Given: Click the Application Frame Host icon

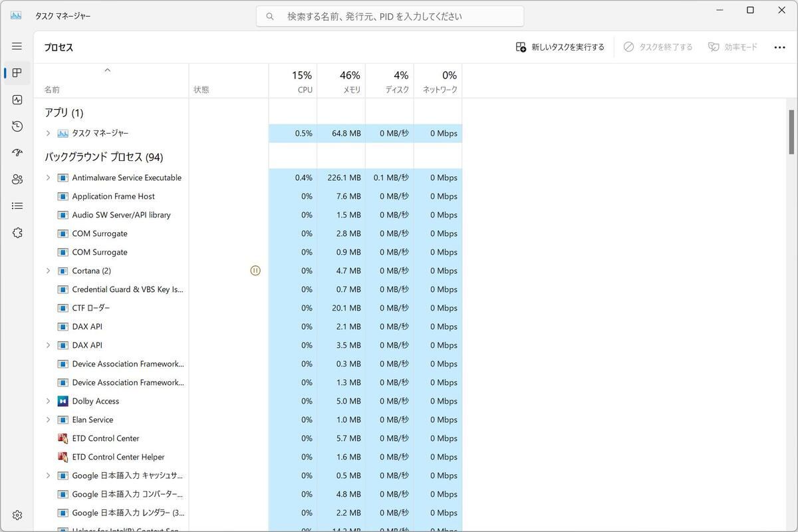Looking at the screenshot, I should pos(63,196).
